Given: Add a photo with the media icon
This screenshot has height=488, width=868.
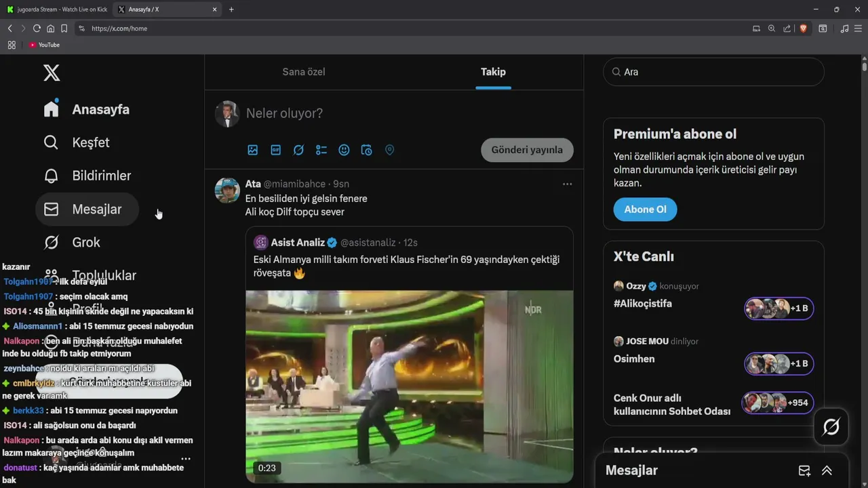Looking at the screenshot, I should [253, 150].
